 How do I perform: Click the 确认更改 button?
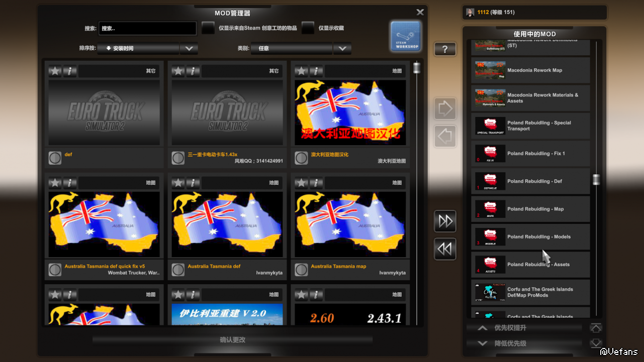point(232,340)
